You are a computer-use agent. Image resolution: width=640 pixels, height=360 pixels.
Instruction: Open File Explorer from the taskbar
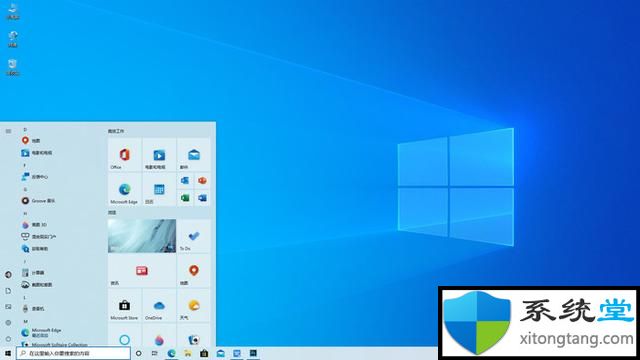[x=188, y=353]
